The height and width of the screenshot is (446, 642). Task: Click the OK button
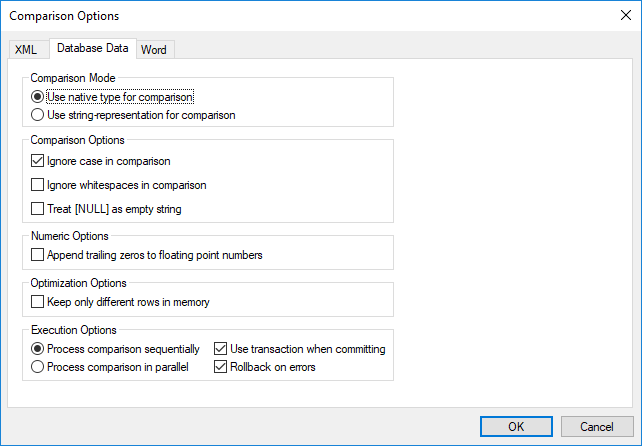[516, 427]
